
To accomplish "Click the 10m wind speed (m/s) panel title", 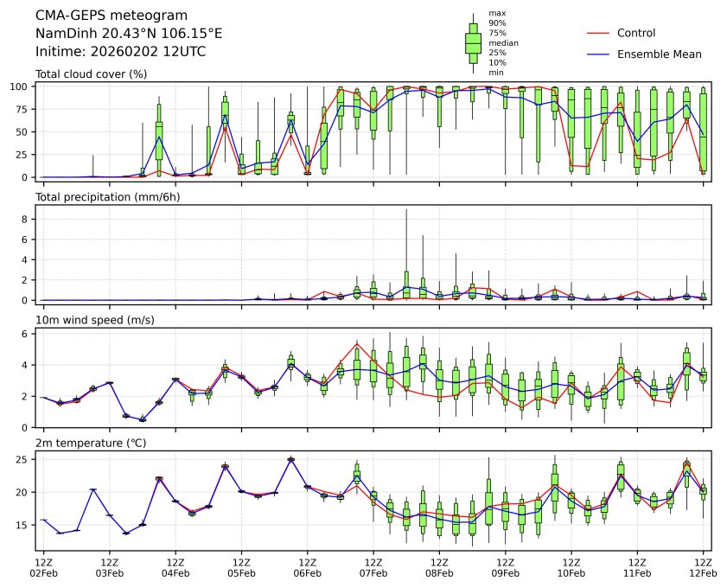I will coord(96,321).
